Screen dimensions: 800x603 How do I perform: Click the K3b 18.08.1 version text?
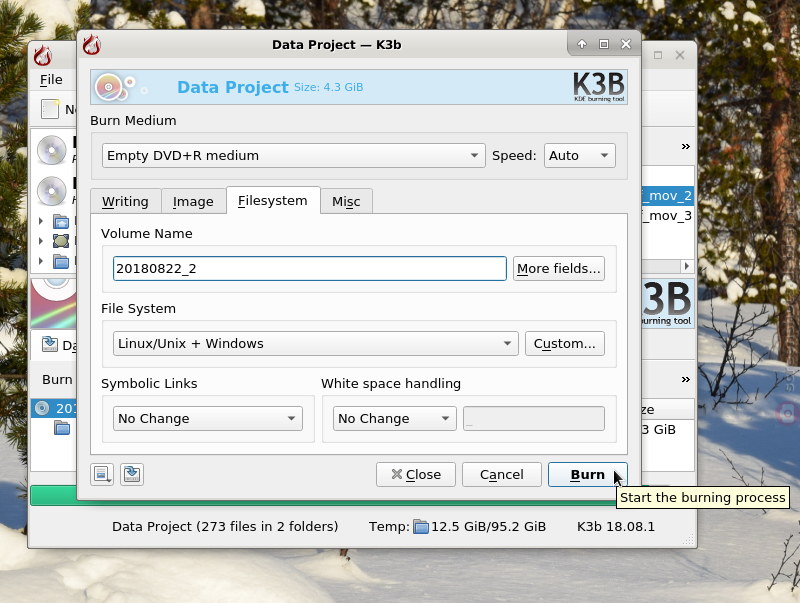point(615,526)
